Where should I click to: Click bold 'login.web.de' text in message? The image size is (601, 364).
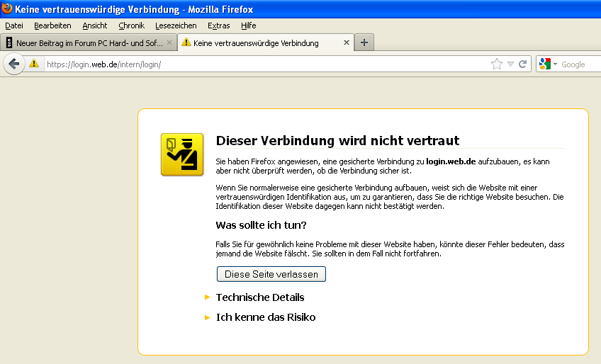[x=451, y=161]
